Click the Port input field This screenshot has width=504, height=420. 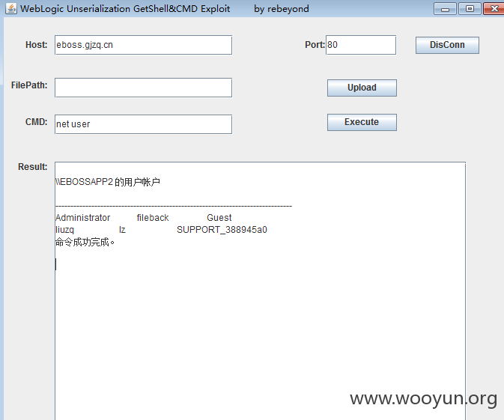tap(361, 45)
